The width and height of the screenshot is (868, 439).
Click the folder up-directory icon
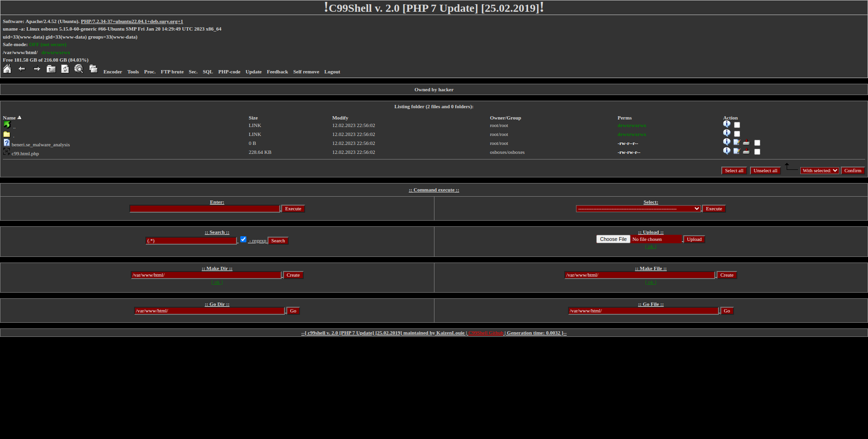pyautogui.click(x=51, y=69)
